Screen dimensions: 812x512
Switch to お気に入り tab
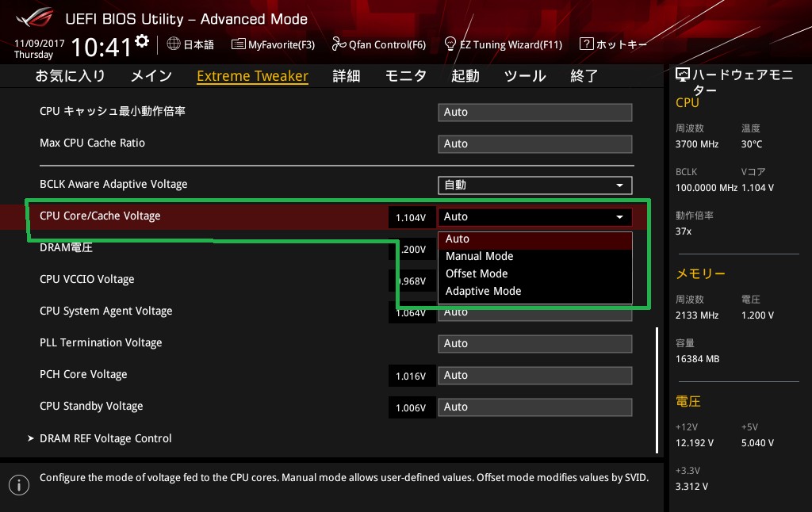pos(70,76)
